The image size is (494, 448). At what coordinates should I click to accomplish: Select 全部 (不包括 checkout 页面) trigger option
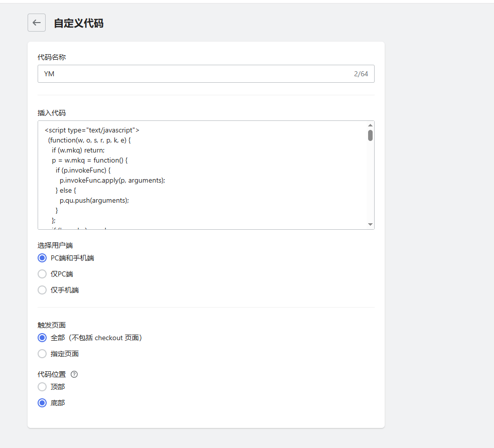click(x=42, y=338)
